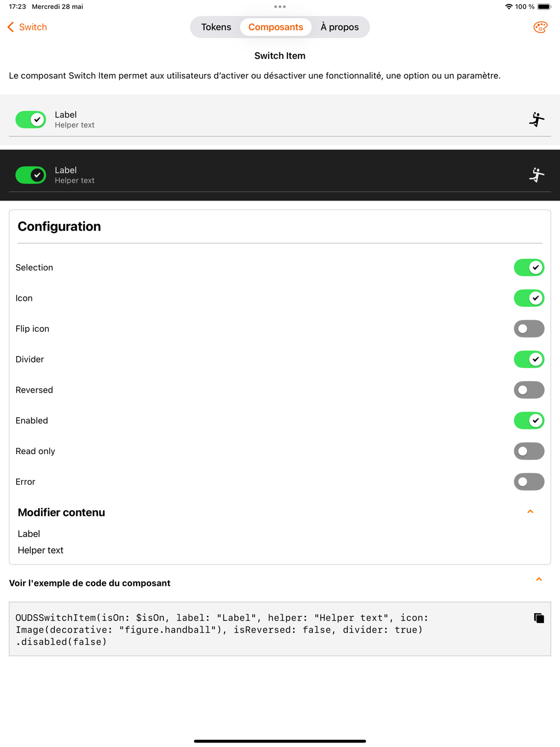The height and width of the screenshot is (747, 560).
Task: Toggle the light preview Label switch
Action: pos(31,119)
